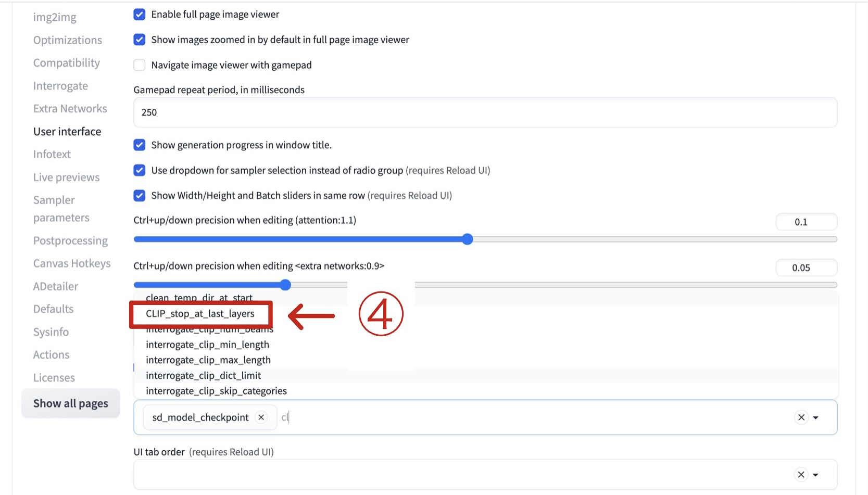Expand the Quicksettings list dropdown arrow
The image size is (868, 495).
click(x=816, y=417)
